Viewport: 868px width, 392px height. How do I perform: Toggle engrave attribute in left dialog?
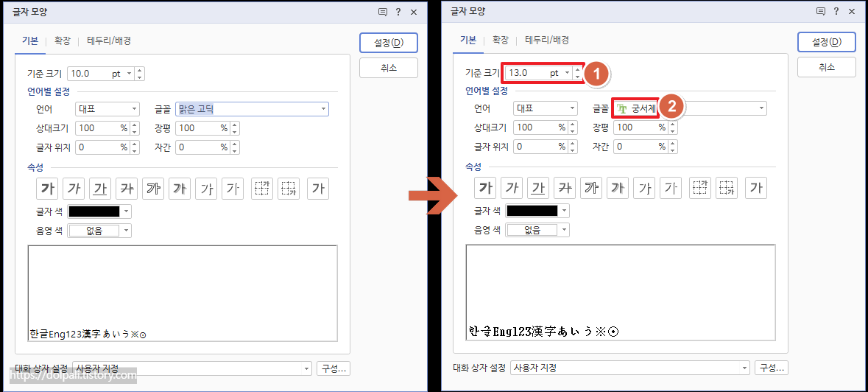click(233, 188)
